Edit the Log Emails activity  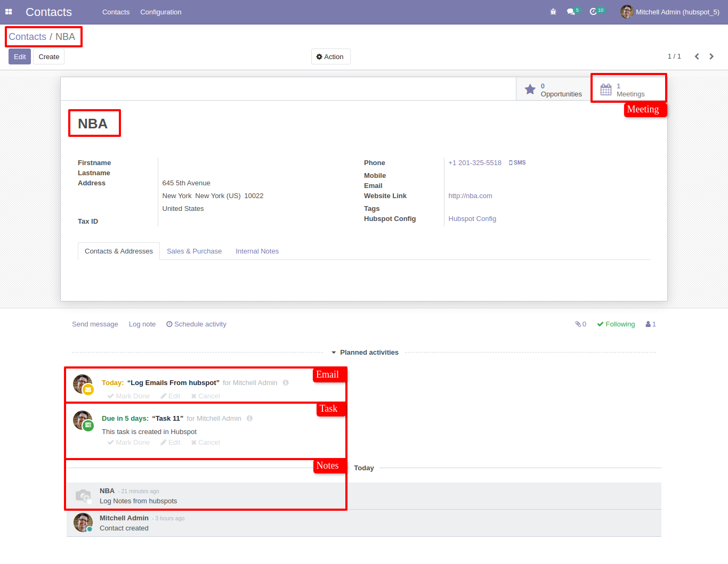tap(171, 396)
